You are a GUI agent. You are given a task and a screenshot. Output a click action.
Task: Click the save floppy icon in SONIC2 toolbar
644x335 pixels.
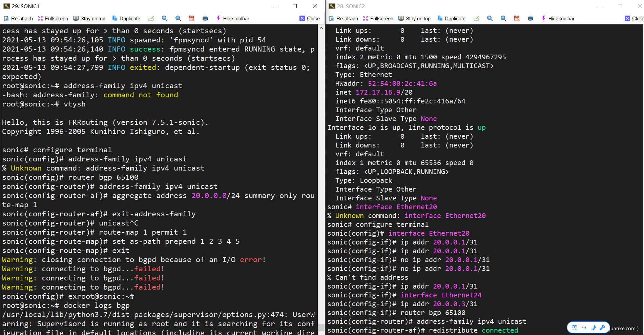pyautogui.click(x=517, y=18)
